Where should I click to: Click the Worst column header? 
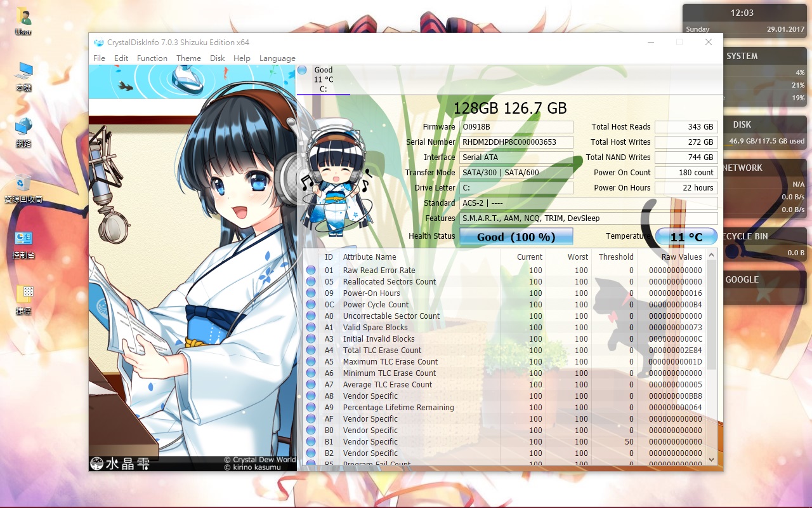(x=568, y=257)
